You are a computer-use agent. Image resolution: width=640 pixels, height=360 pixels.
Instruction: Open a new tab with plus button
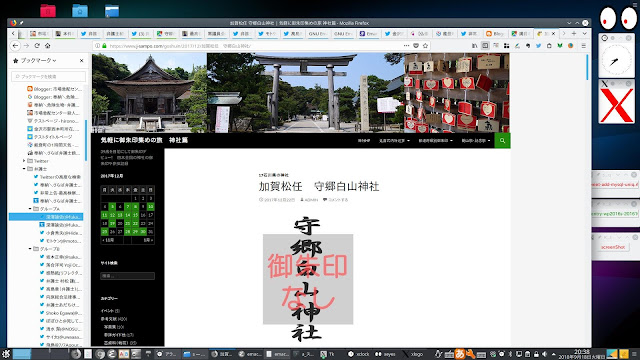point(574,33)
